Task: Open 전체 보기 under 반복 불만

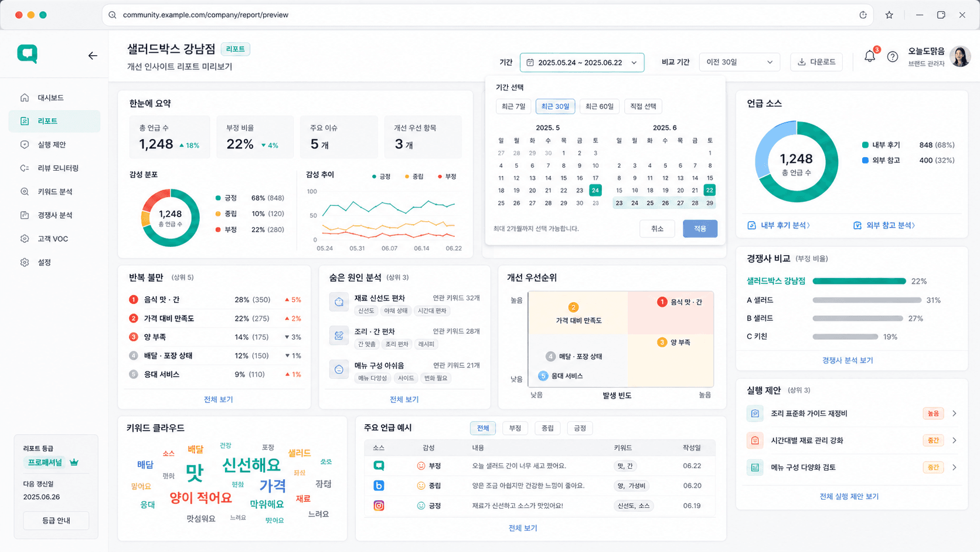Action: click(218, 399)
